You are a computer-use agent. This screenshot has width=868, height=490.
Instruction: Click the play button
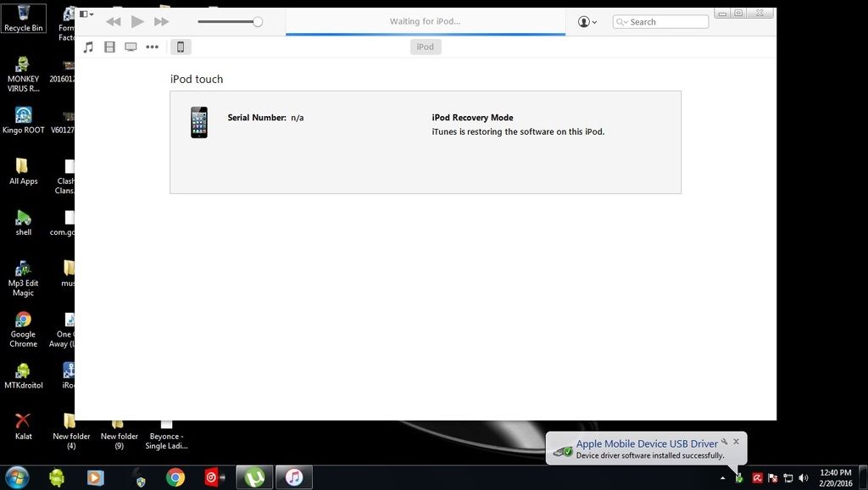137,22
